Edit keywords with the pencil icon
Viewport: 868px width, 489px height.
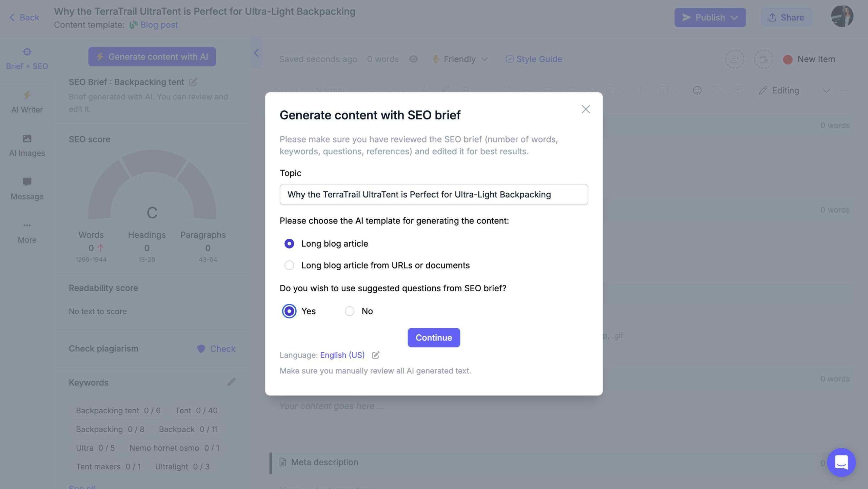pos(231,382)
